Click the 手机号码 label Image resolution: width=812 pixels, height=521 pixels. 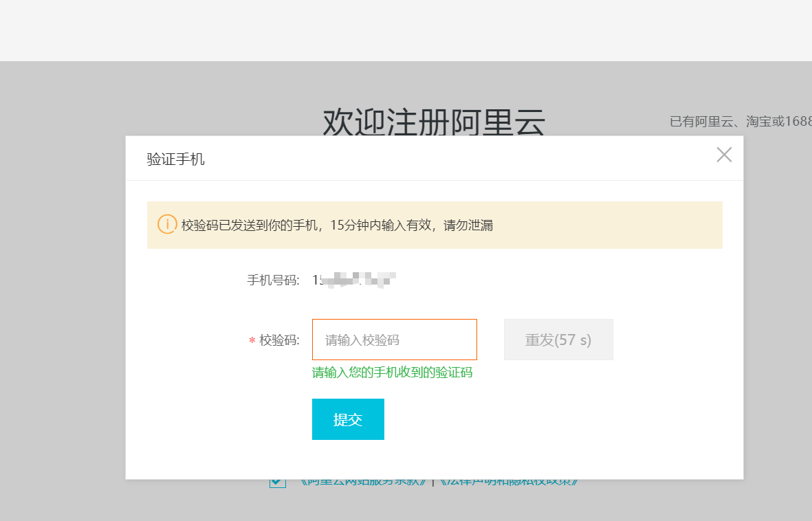273,280
